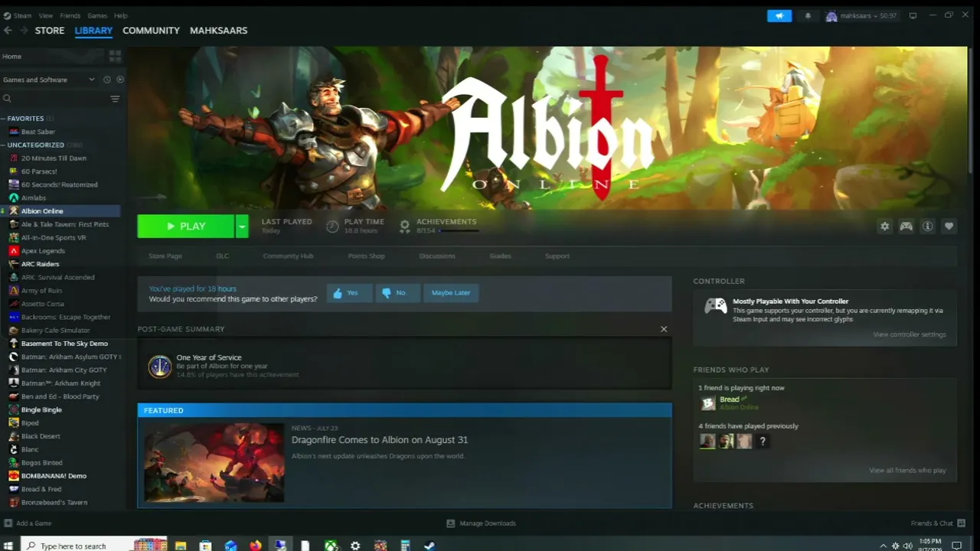Select Black Desert in library list
The height and width of the screenshot is (551, 980).
[x=41, y=436]
